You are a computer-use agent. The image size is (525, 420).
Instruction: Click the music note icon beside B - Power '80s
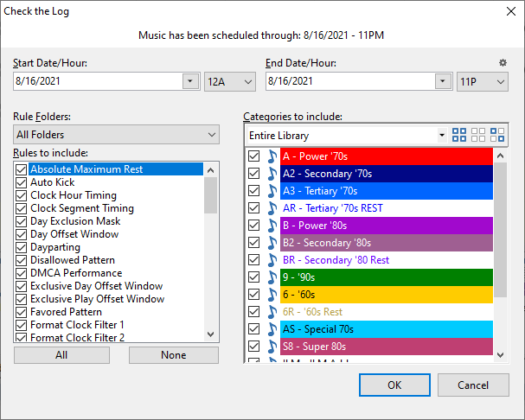272,226
